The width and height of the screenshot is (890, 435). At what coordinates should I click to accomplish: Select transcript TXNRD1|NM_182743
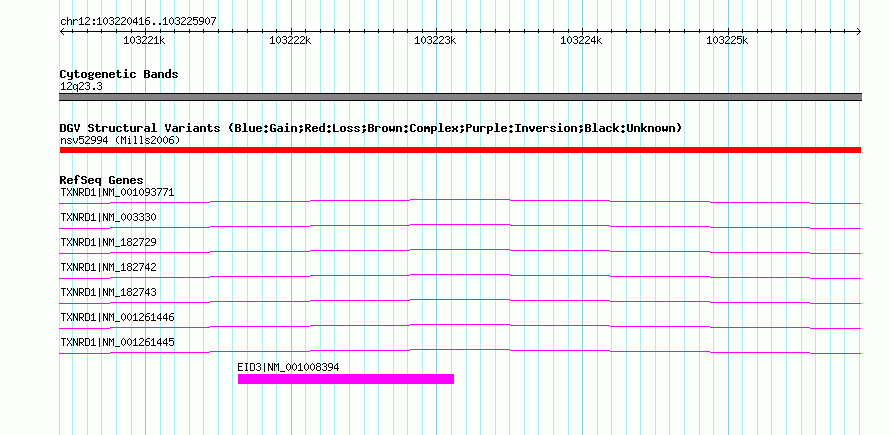(108, 292)
